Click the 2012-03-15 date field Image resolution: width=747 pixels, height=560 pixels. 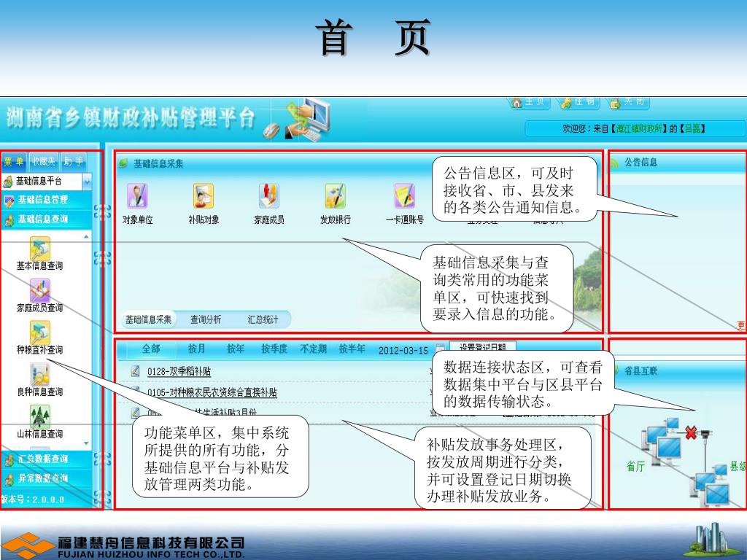[x=403, y=351]
